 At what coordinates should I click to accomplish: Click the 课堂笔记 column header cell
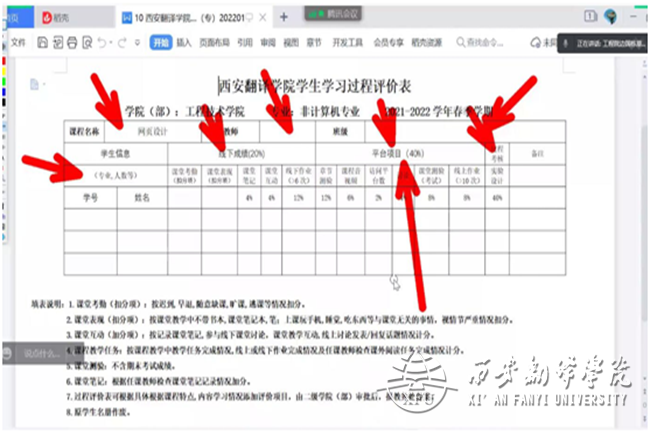tap(249, 176)
